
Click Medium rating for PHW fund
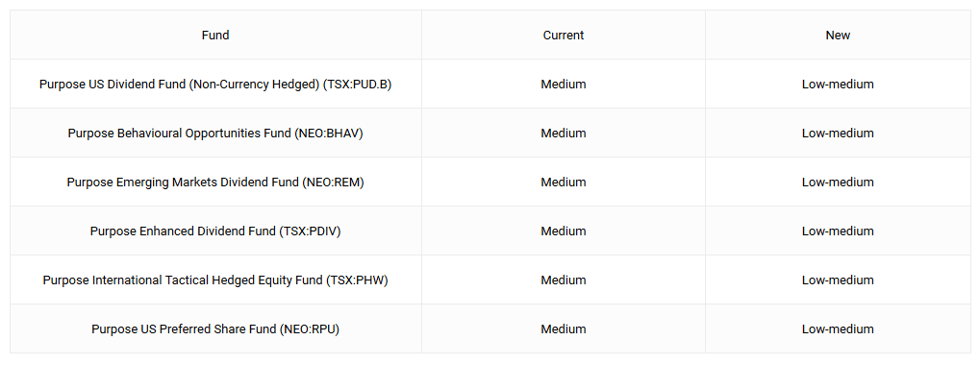pyautogui.click(x=564, y=280)
